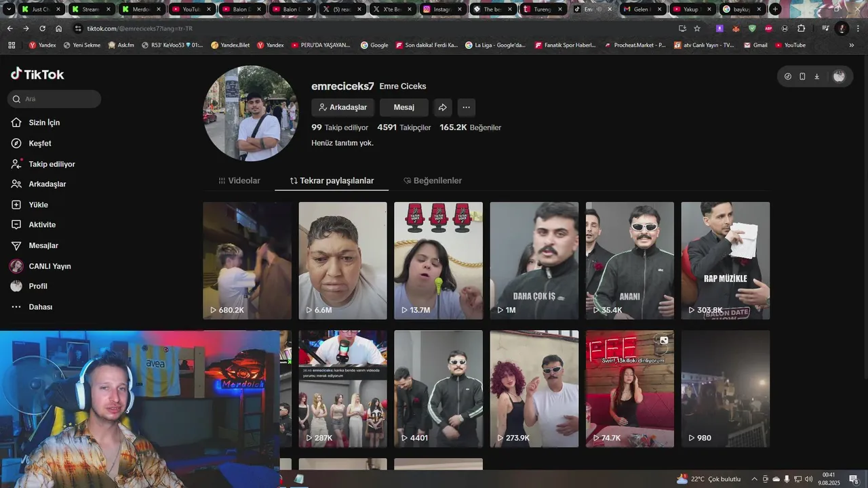
Task: Click the browser home icon
Action: click(58, 28)
